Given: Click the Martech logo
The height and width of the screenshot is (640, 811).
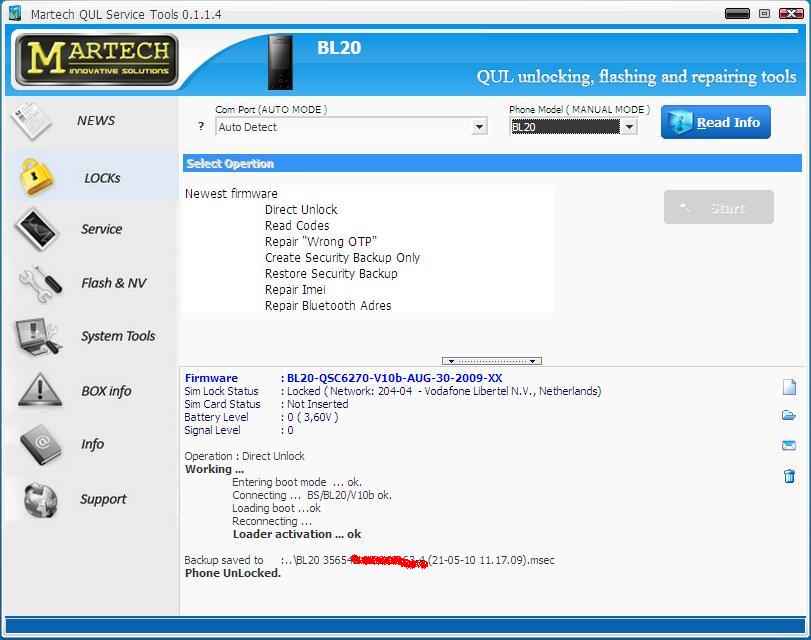Looking at the screenshot, I should 97,60.
